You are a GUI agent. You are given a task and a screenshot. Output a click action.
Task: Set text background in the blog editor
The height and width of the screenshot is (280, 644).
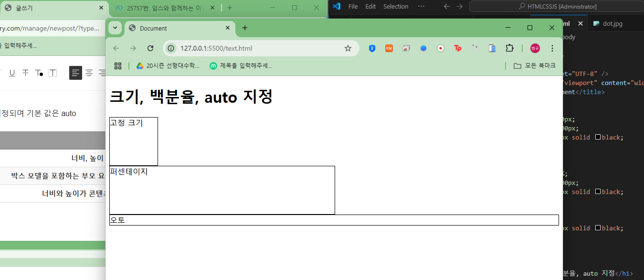(53, 73)
